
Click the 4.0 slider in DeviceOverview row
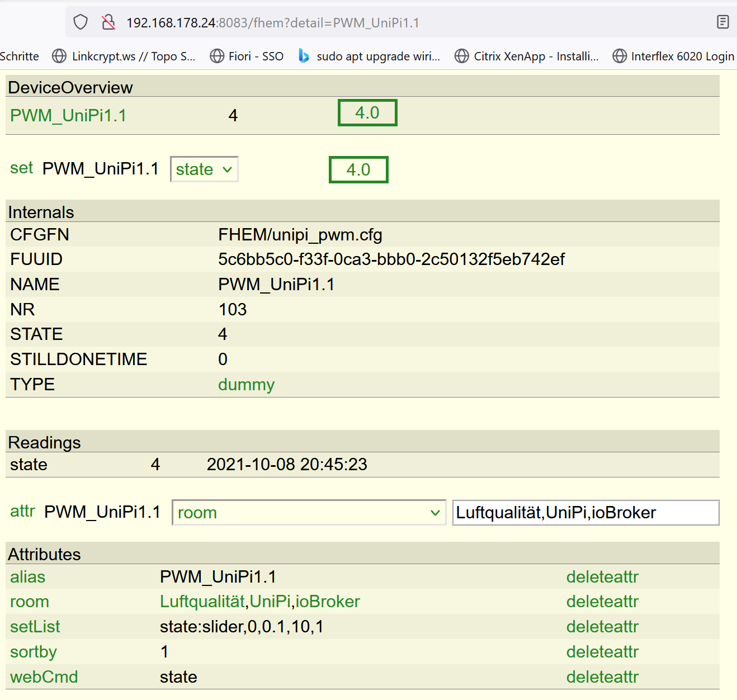(x=367, y=112)
